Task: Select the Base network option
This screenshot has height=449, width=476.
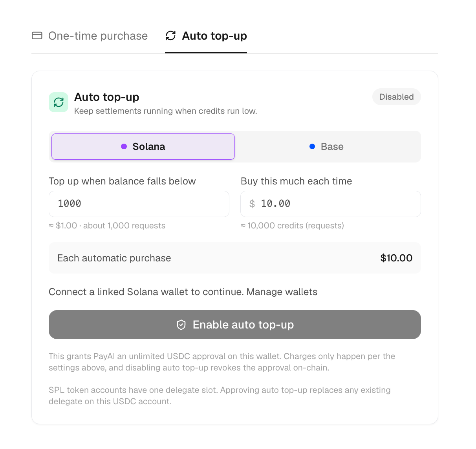Action: tap(327, 146)
